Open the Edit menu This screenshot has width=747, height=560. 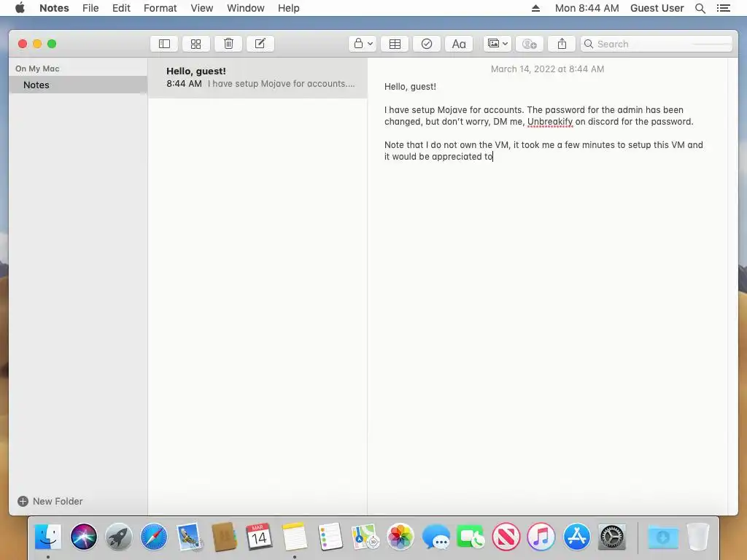point(121,8)
